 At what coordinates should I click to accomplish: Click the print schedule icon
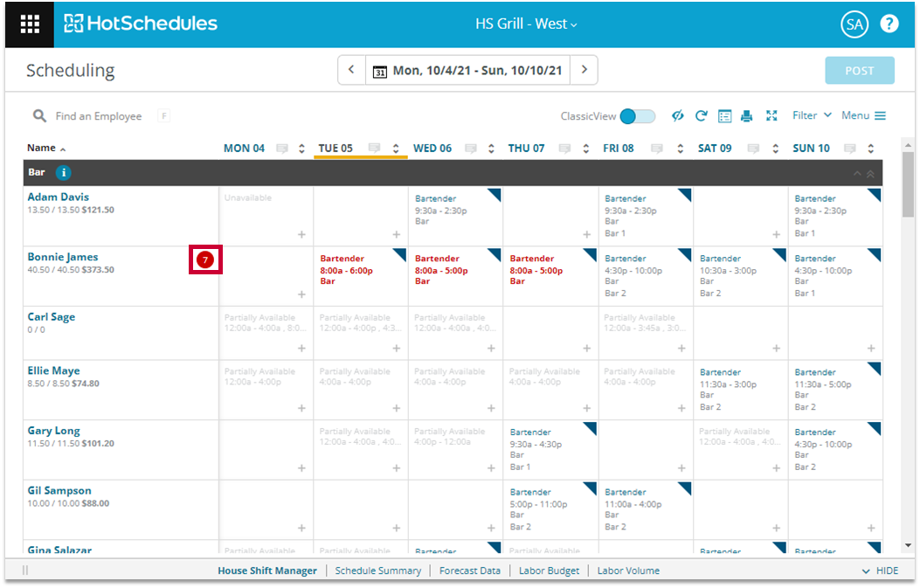746,116
